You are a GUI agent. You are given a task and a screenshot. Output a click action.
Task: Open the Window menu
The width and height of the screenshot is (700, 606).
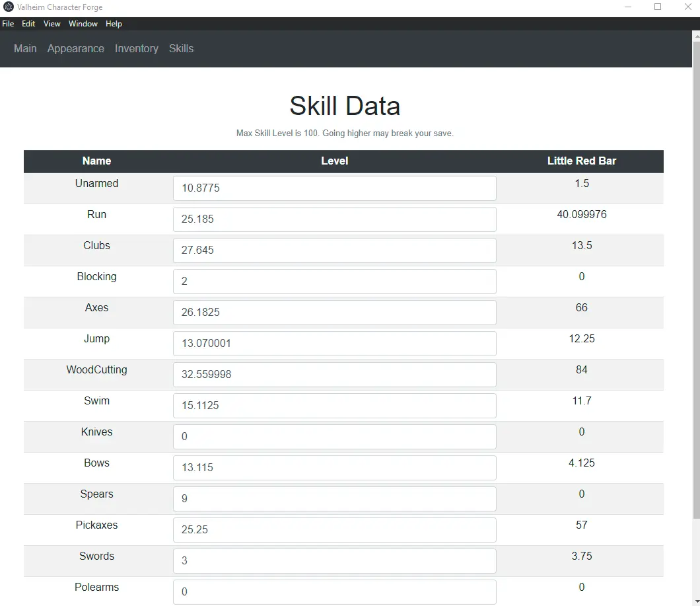[83, 24]
